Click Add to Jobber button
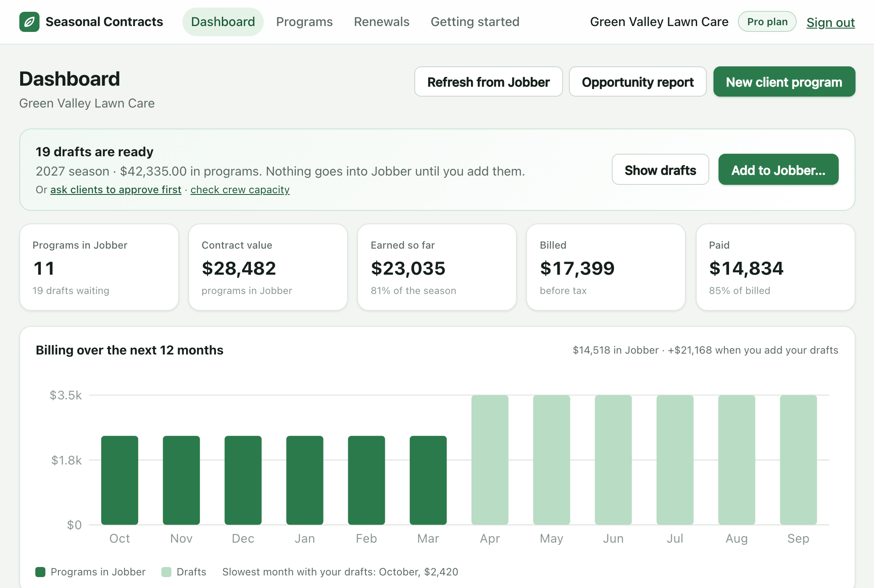The height and width of the screenshot is (588, 874). click(778, 170)
